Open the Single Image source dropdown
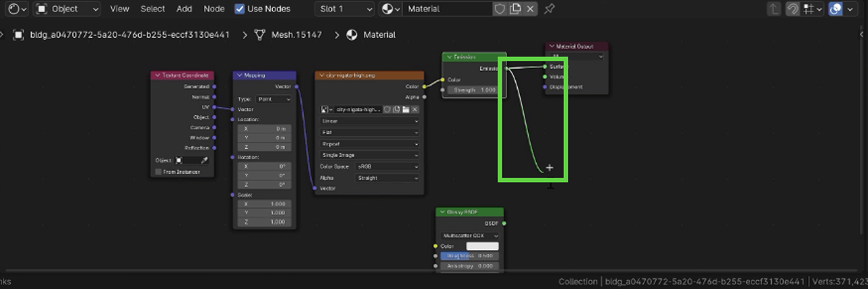Screen dimensions: 868x289 369,155
